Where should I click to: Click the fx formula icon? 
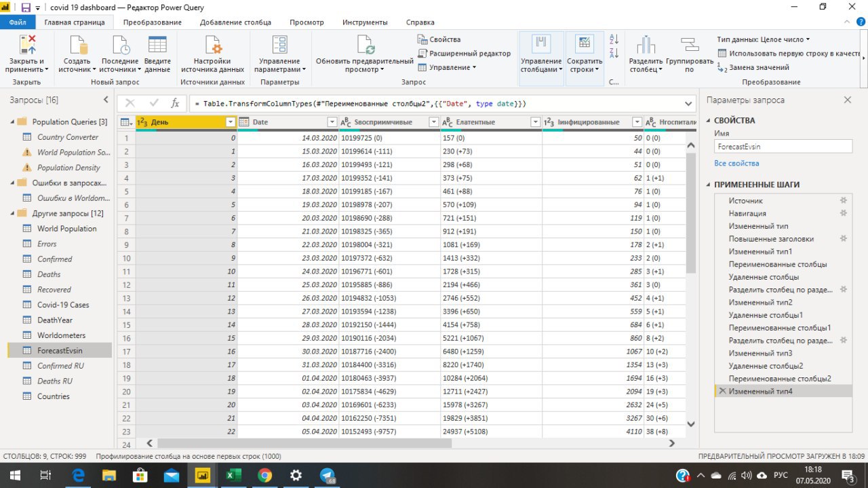coord(175,103)
